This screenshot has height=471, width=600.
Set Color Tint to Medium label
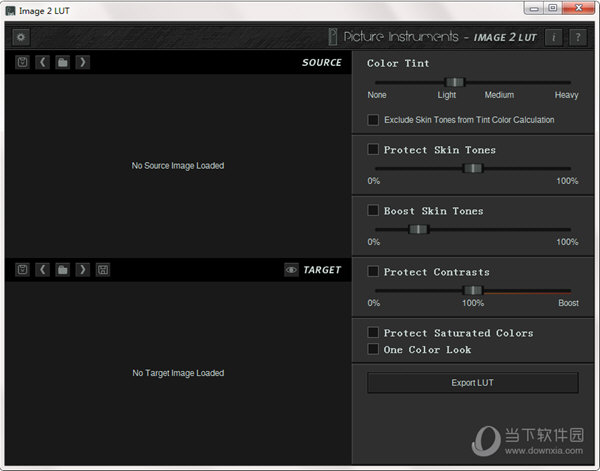[499, 95]
